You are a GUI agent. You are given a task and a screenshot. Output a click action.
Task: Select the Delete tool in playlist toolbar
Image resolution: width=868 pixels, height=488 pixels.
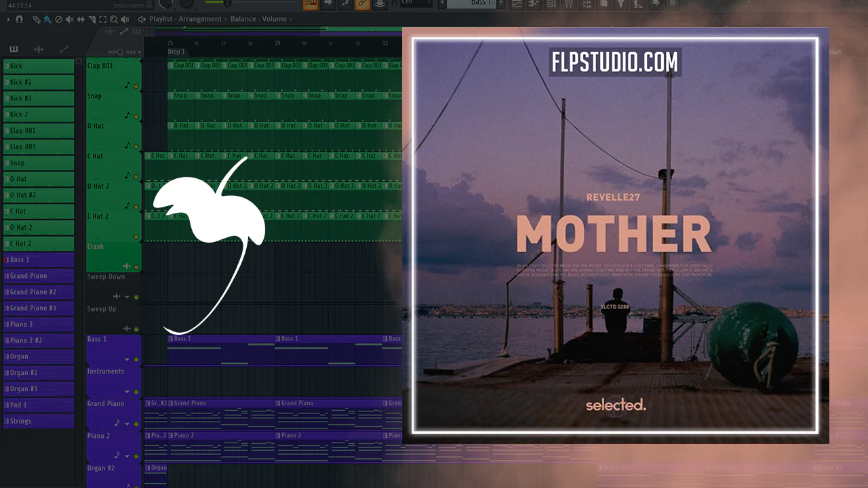tap(58, 19)
